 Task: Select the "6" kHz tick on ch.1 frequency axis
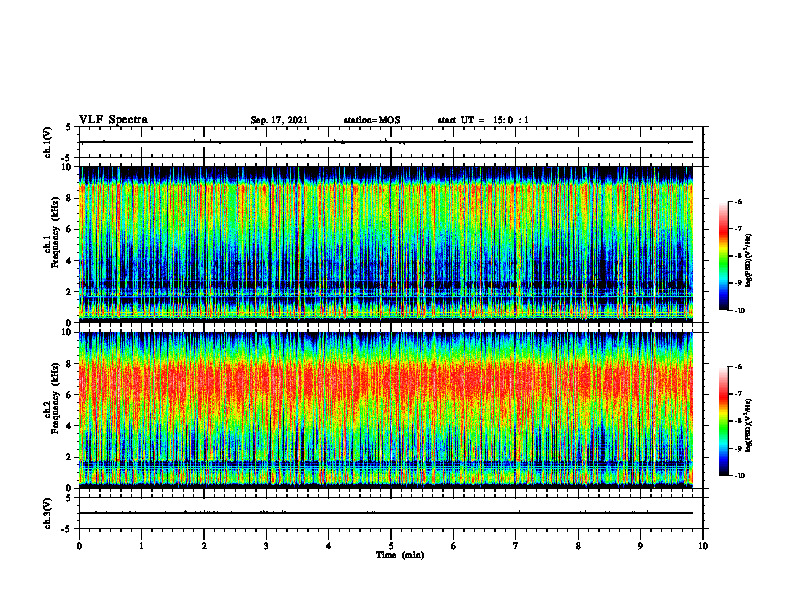[70, 230]
